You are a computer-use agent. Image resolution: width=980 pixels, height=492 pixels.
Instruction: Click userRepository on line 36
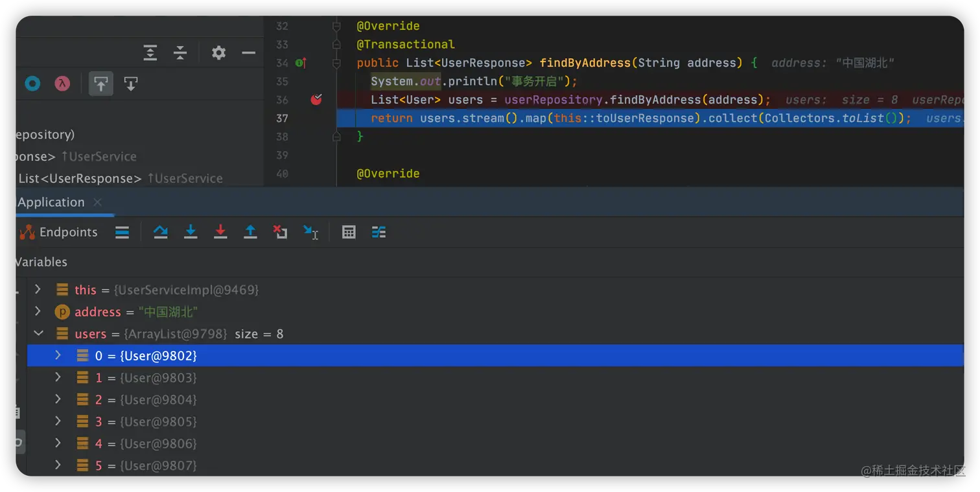tap(554, 100)
